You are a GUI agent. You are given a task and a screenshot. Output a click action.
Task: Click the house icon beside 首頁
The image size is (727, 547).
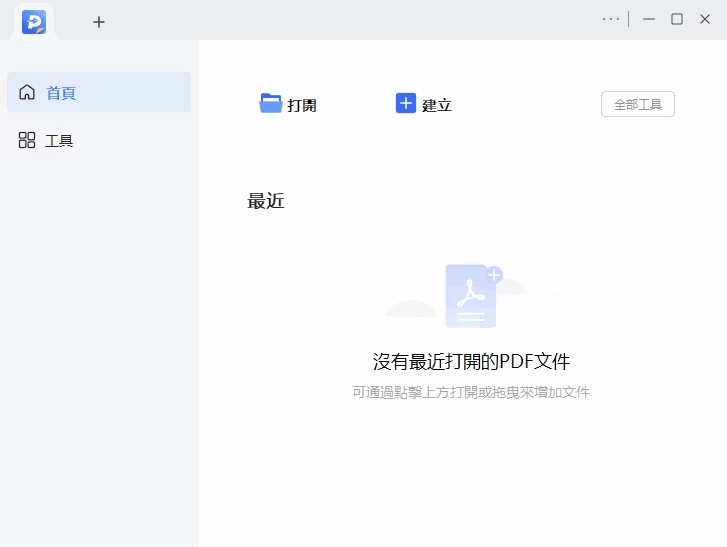[27, 93]
